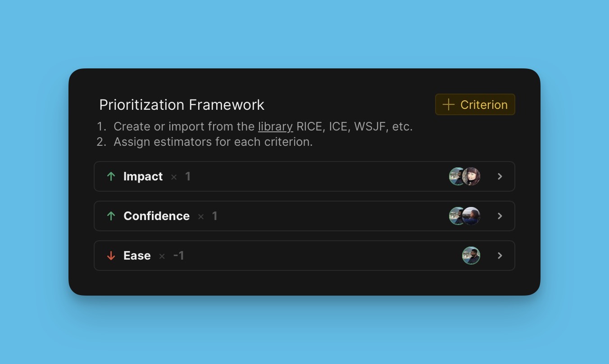Select the first assignee avatar on the Impact row
Image resolution: width=609 pixels, height=364 pixels.
coord(457,176)
